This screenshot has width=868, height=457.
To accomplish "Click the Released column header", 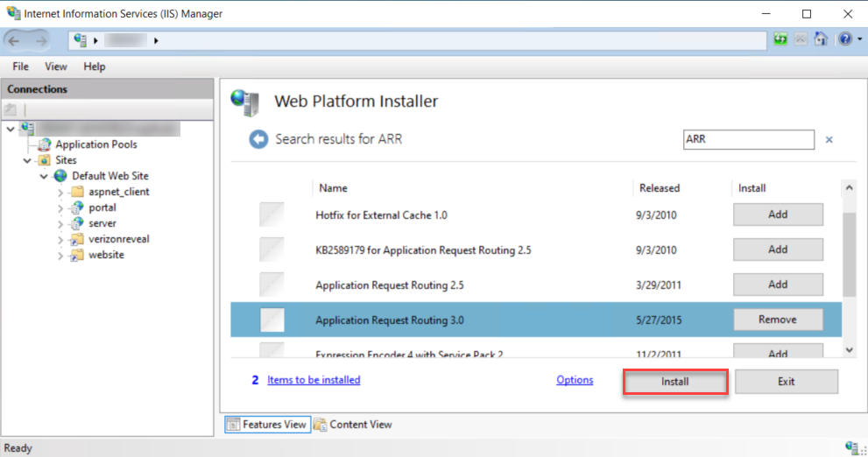I will pyautogui.click(x=660, y=188).
